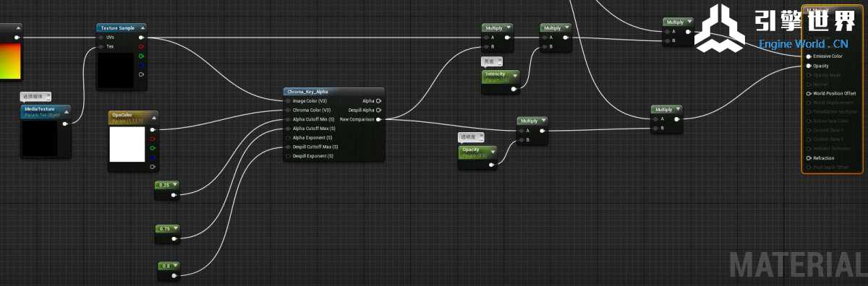Click the OpaColor white color preview

pyautogui.click(x=128, y=144)
